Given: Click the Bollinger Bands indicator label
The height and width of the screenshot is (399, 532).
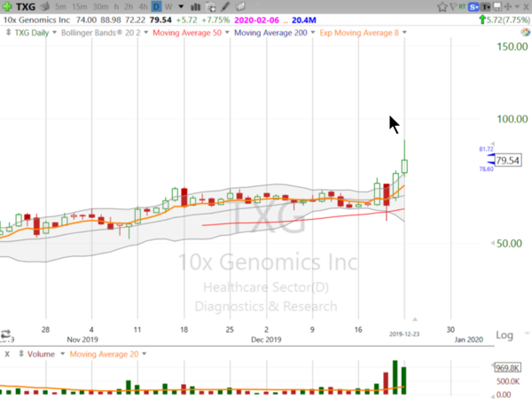Looking at the screenshot, I should pyautogui.click(x=100, y=33).
